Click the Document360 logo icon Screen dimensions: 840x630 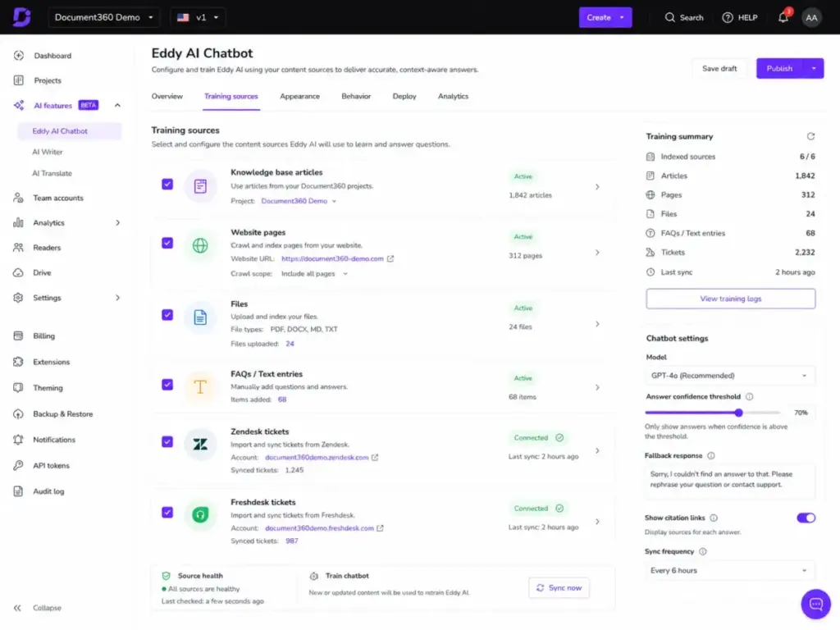coord(22,17)
